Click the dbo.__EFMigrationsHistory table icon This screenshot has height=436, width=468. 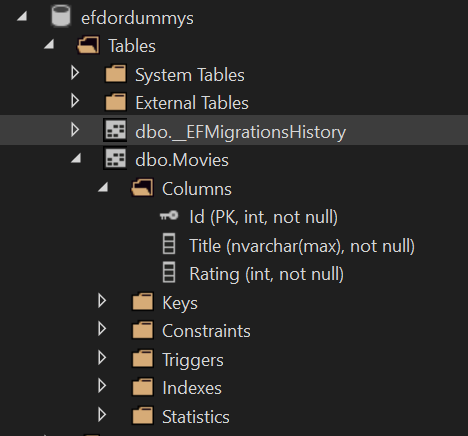pos(115,130)
